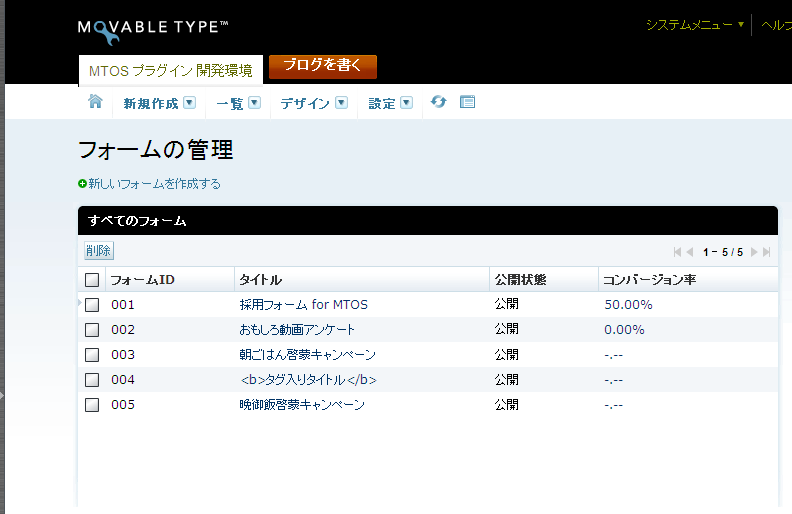792x514 pixels.
Task: Select the checkbox for form 003
Action: coord(92,355)
